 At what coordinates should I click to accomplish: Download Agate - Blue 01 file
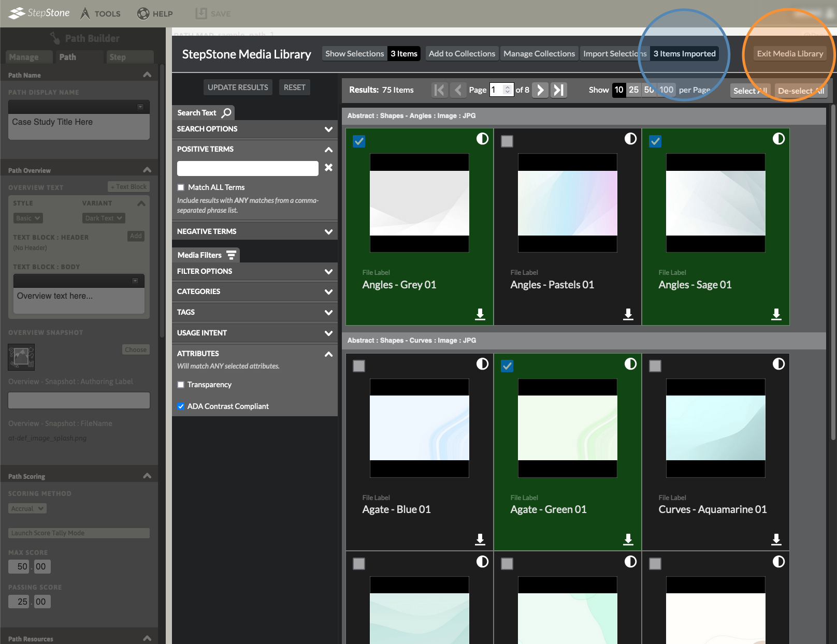(480, 539)
